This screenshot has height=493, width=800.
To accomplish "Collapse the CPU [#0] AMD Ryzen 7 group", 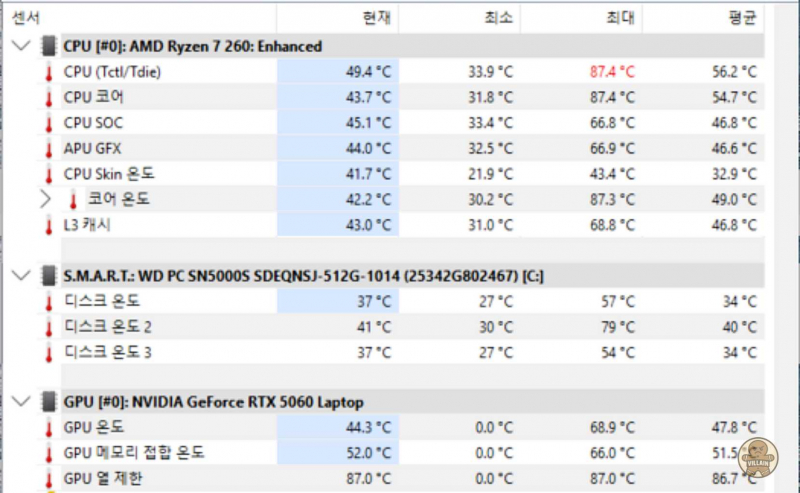I will pos(22,46).
